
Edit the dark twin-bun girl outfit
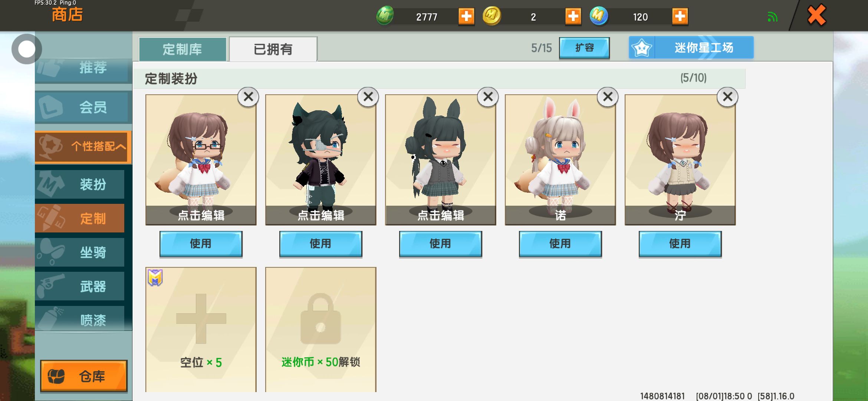pyautogui.click(x=441, y=215)
